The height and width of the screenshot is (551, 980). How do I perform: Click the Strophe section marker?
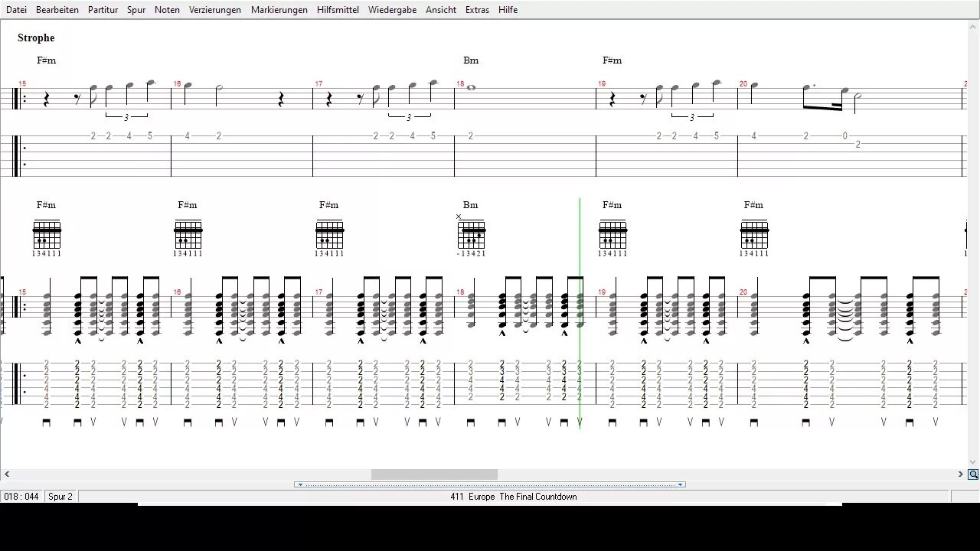click(36, 37)
